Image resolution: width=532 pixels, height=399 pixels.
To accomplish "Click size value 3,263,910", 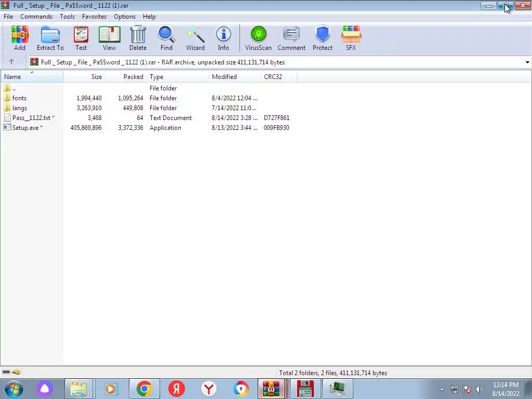I will coord(89,108).
